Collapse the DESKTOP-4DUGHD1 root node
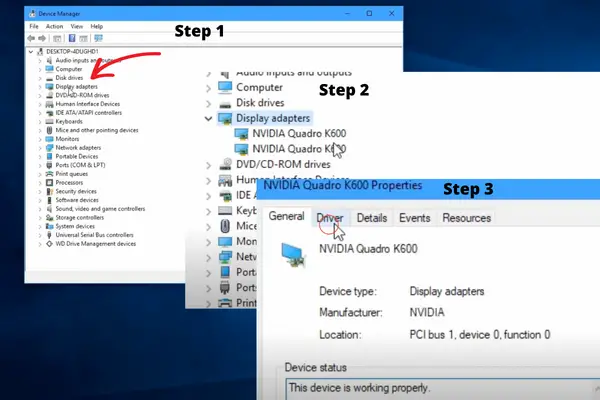 31,51
